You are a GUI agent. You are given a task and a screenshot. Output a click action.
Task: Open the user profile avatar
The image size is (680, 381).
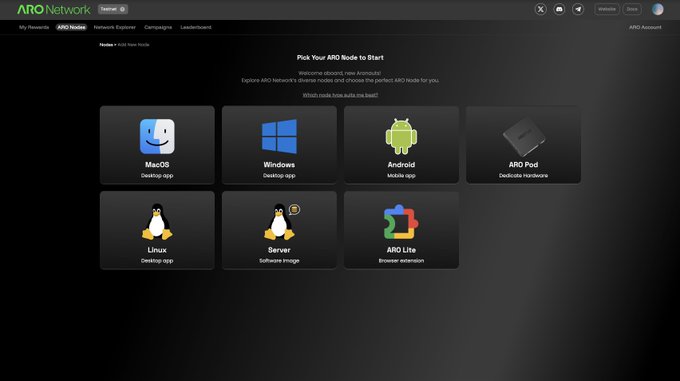657,9
